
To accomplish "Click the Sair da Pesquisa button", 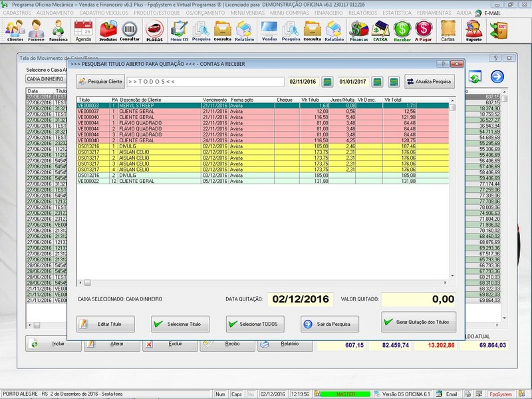I will click(x=330, y=324).
